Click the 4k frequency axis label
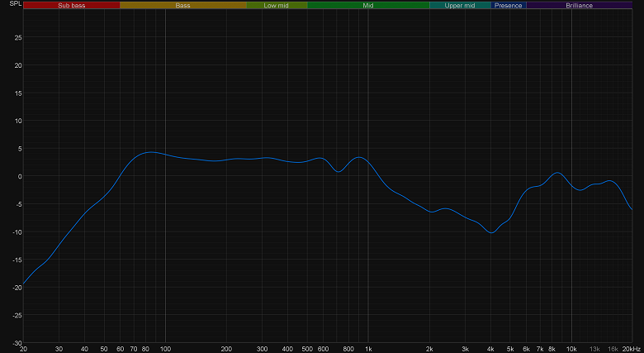Screen dimensions: 644x353 coord(490,350)
